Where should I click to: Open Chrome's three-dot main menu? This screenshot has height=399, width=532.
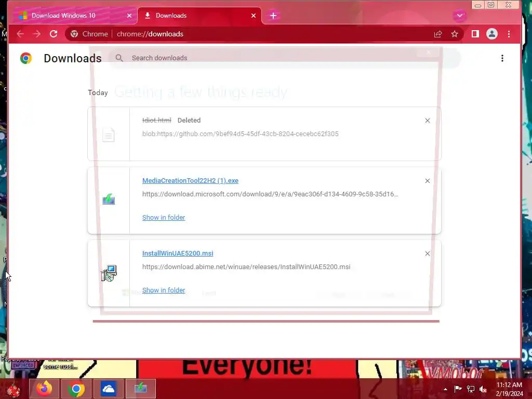pyautogui.click(x=509, y=34)
